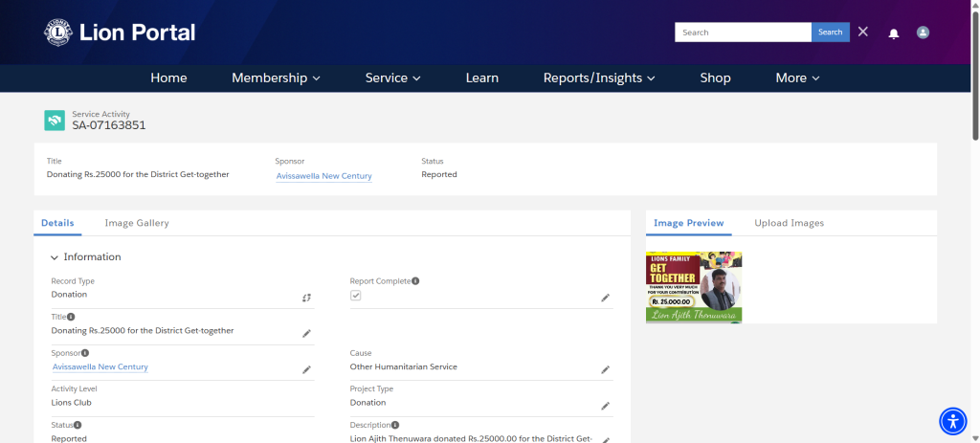The image size is (980, 443).
Task: Edit Title pencil icon
Action: [x=306, y=334]
